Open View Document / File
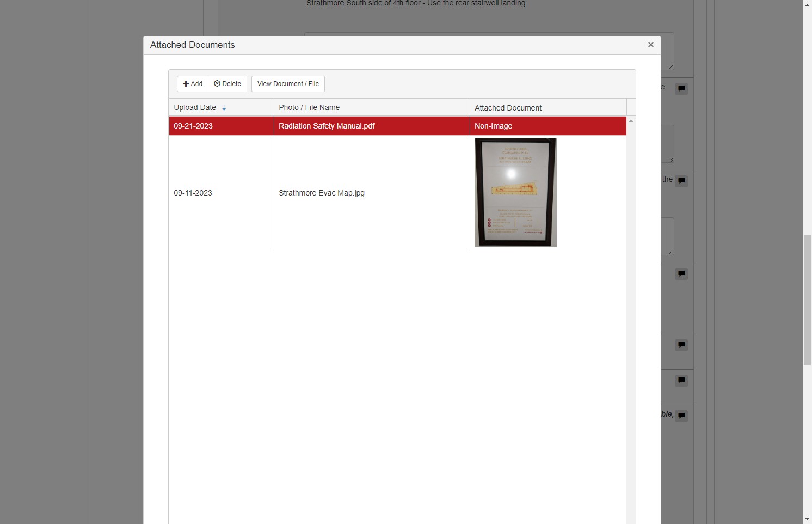 pos(288,84)
